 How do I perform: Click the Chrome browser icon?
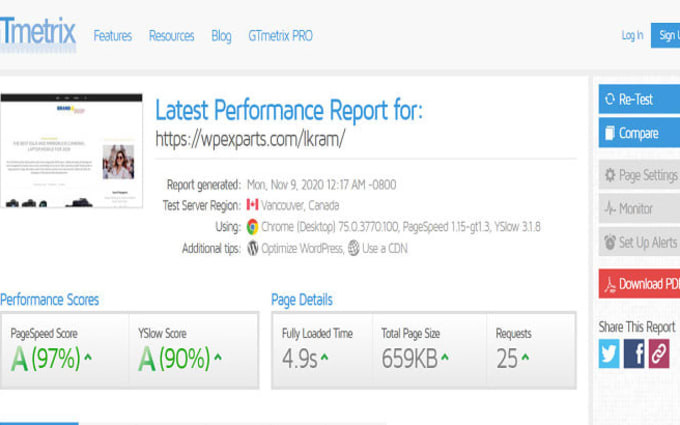pyautogui.click(x=252, y=226)
